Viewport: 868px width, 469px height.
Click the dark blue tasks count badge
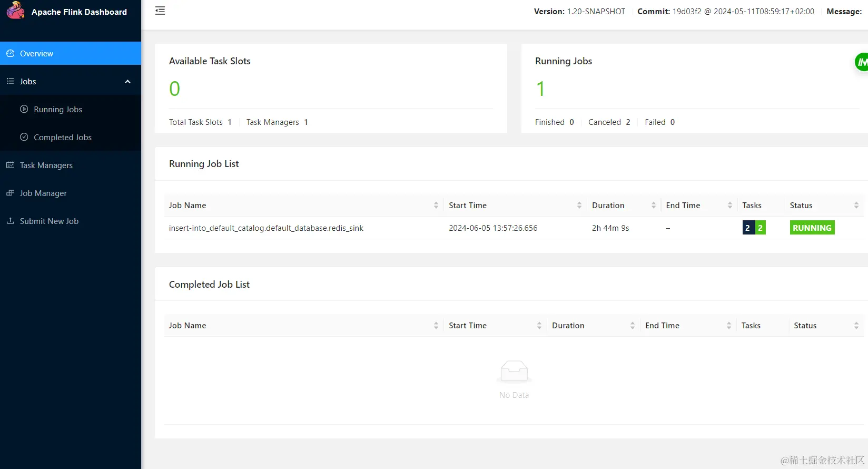(748, 228)
